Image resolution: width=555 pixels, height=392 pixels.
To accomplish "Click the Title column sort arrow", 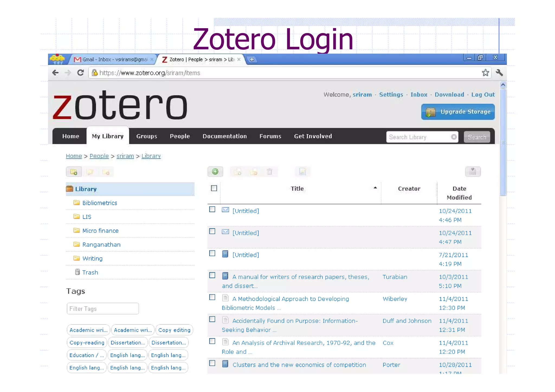I will click(375, 187).
